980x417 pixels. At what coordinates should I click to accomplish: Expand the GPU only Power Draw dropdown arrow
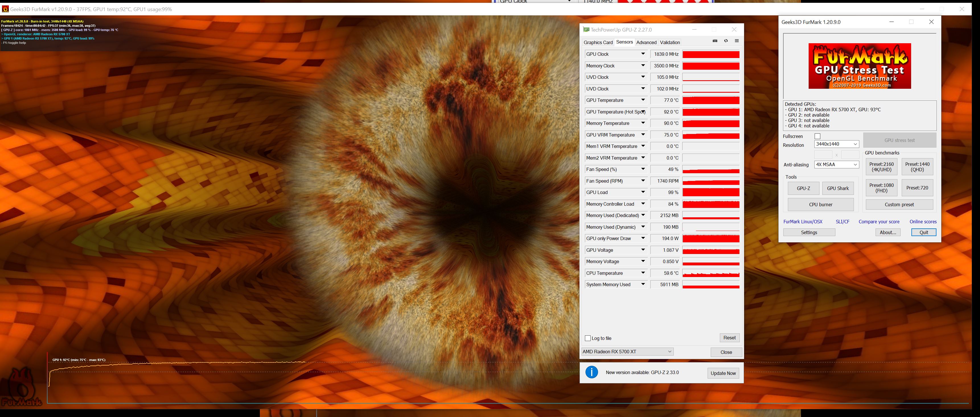(643, 238)
